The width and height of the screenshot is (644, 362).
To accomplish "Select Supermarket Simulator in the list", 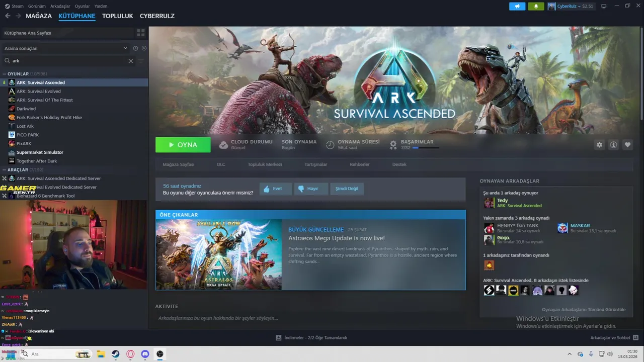I will [x=40, y=152].
